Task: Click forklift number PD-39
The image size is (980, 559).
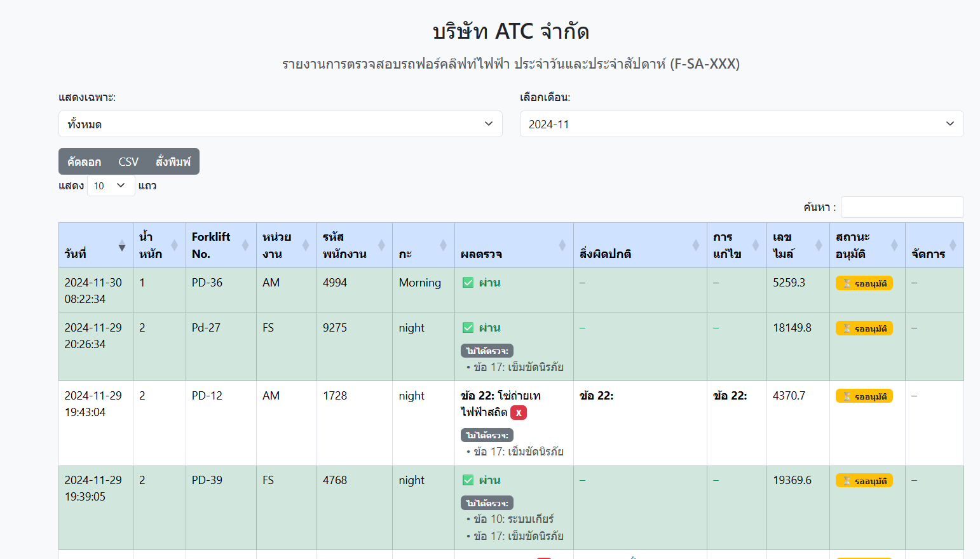Action: tap(207, 480)
